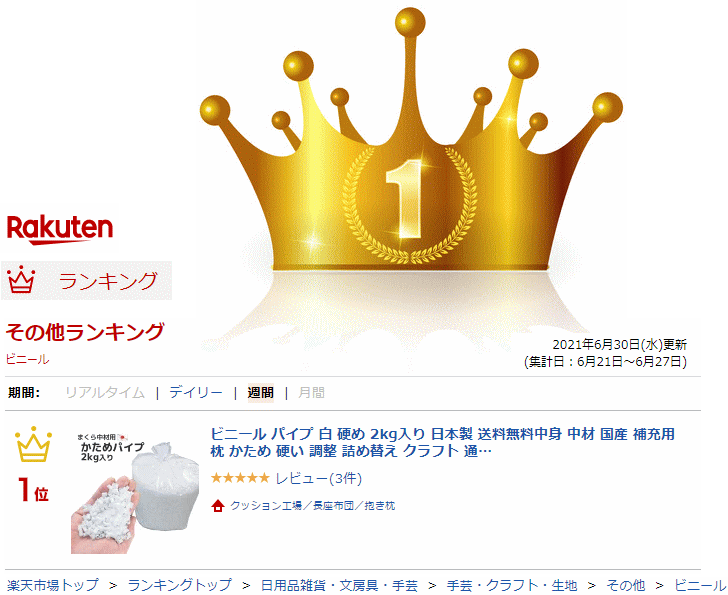Switch to the リアルタイム period tab
Screen dimensions: 728x595
click(105, 393)
